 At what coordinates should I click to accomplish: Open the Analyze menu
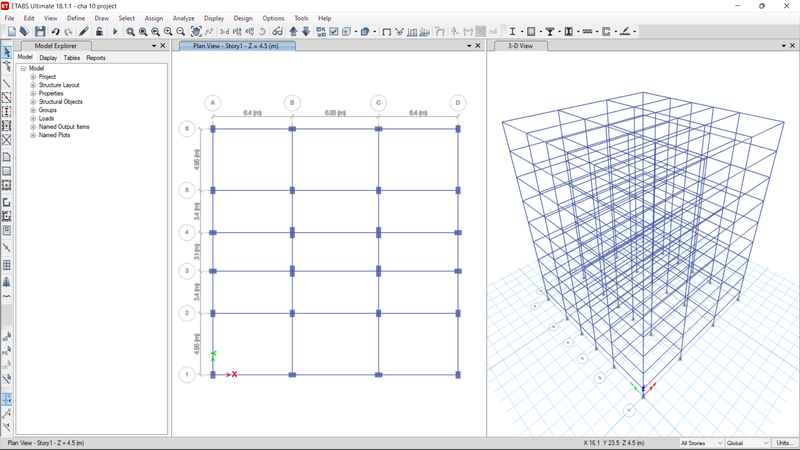pos(183,18)
